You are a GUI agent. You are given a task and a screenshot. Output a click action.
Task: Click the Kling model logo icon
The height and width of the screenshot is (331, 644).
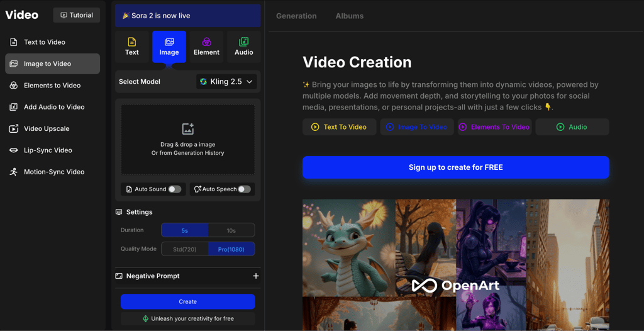pos(203,81)
